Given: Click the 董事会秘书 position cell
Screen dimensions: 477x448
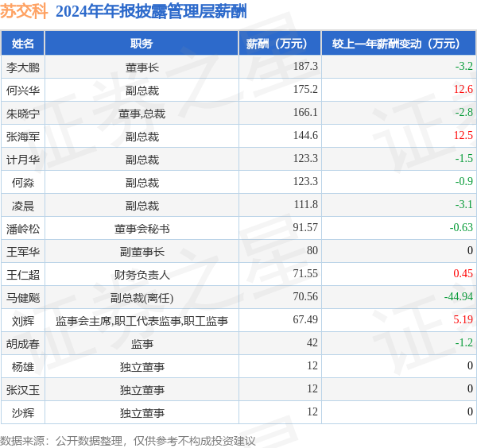Looking at the screenshot, I should coord(142,229).
